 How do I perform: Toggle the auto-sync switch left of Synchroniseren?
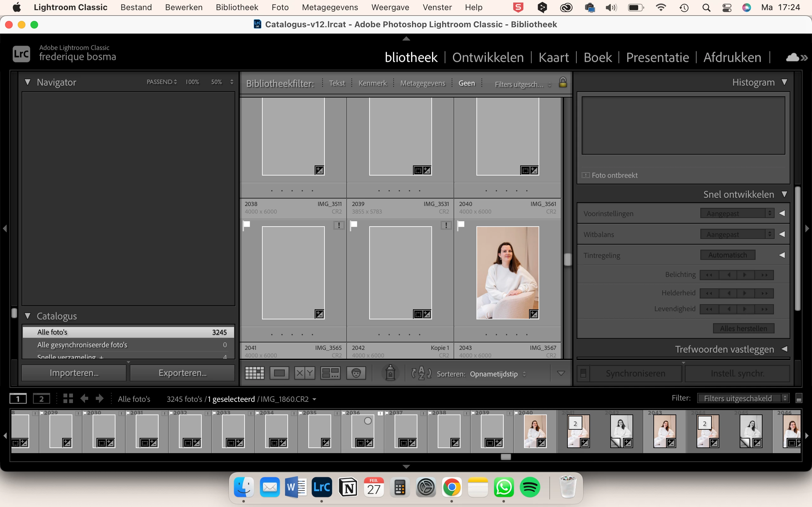point(583,373)
